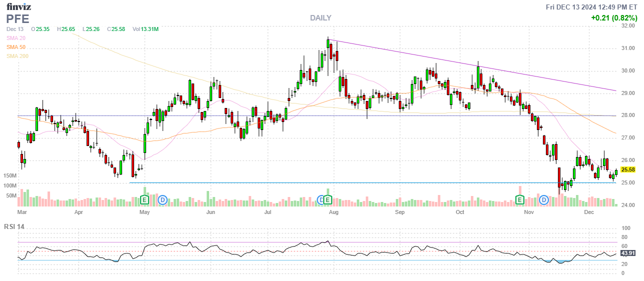Click the Aug month label on time axis
This screenshot has height=281, width=644.
tap(334, 212)
